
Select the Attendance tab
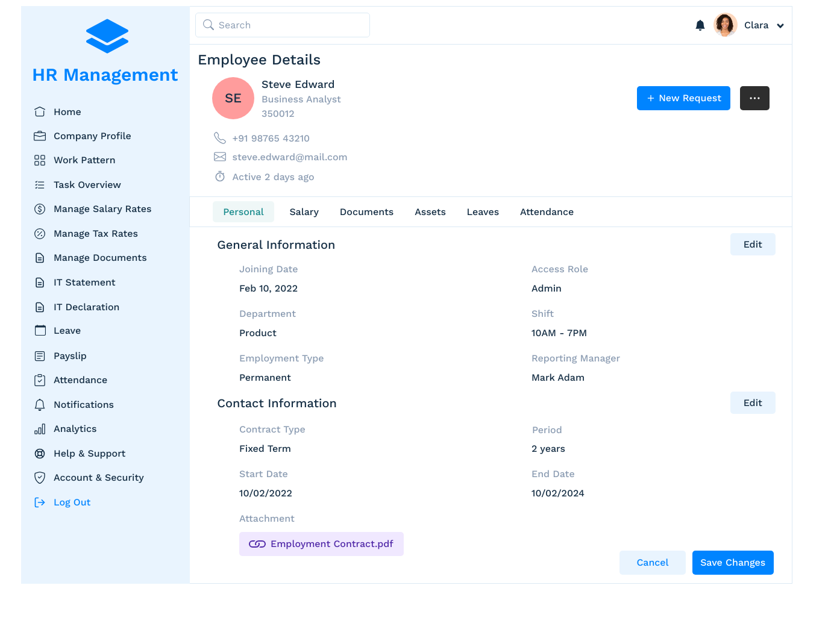pos(547,212)
